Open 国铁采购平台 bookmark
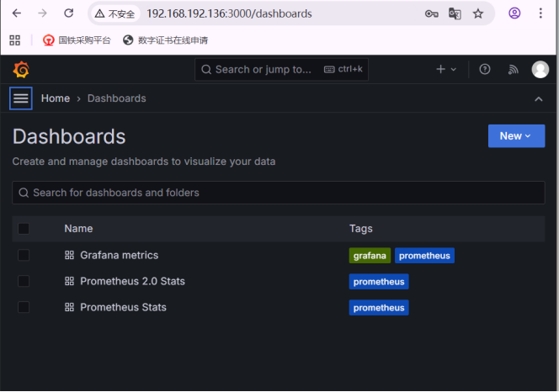 (77, 40)
